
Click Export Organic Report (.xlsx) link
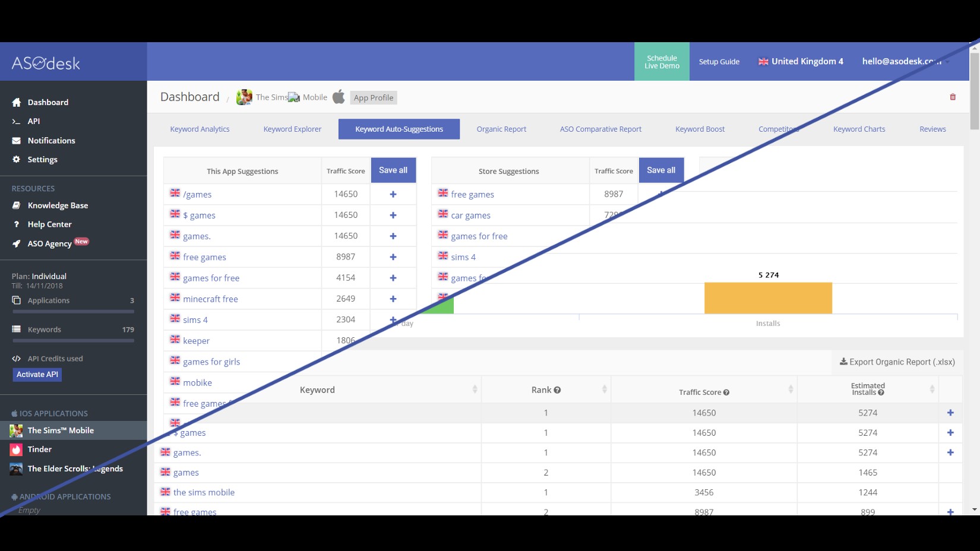pos(897,362)
